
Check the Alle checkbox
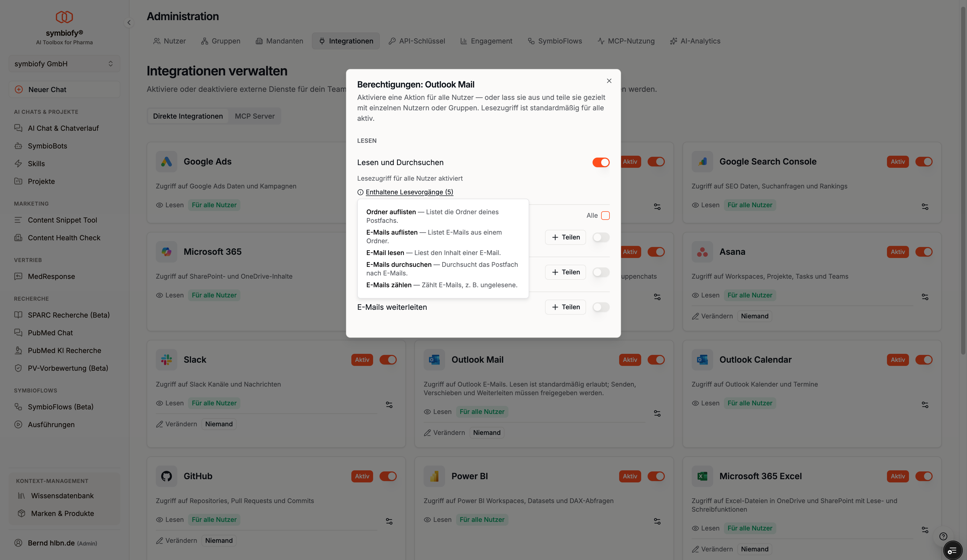(605, 216)
